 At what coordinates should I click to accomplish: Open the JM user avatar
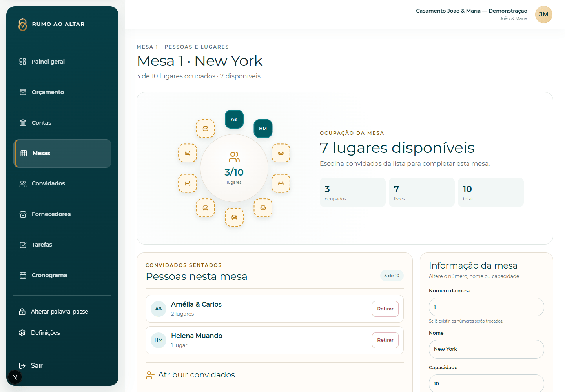tap(544, 15)
